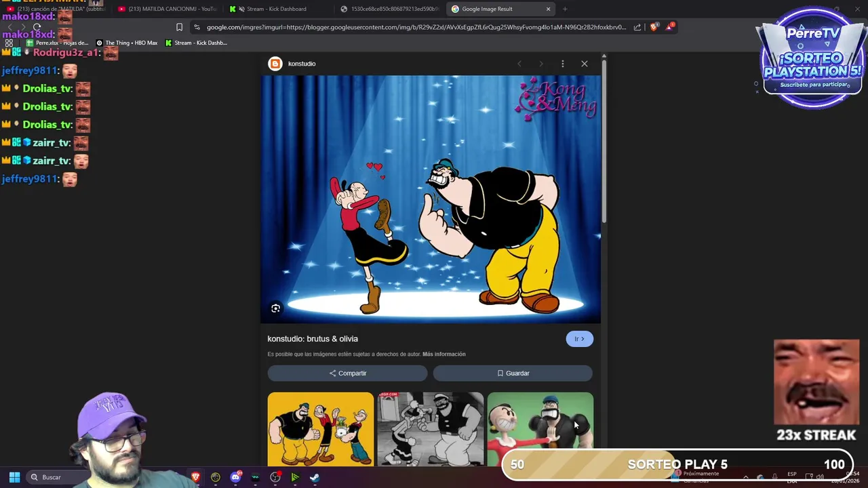
Task: Open the 3D Brutus and Olivia thumbnail
Action: [x=540, y=424]
